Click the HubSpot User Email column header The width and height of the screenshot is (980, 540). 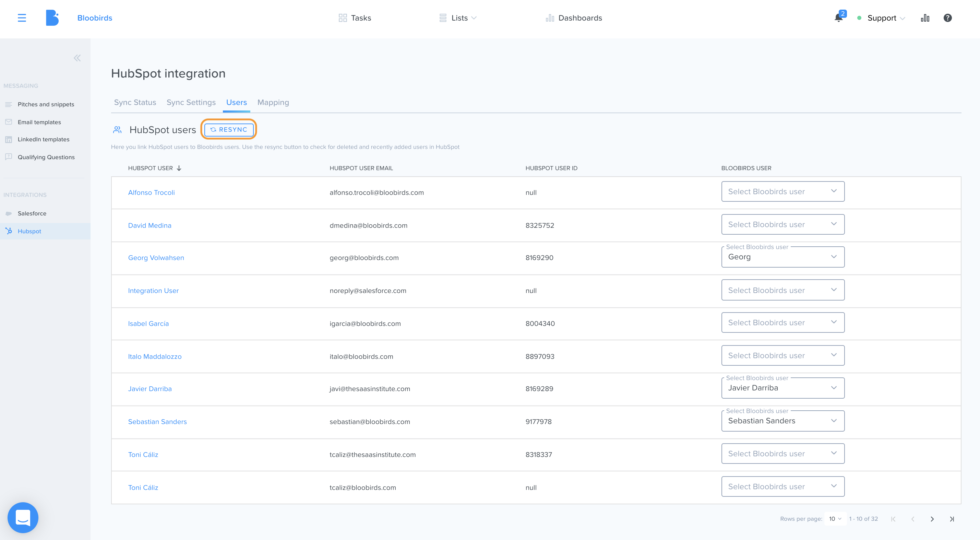point(361,168)
